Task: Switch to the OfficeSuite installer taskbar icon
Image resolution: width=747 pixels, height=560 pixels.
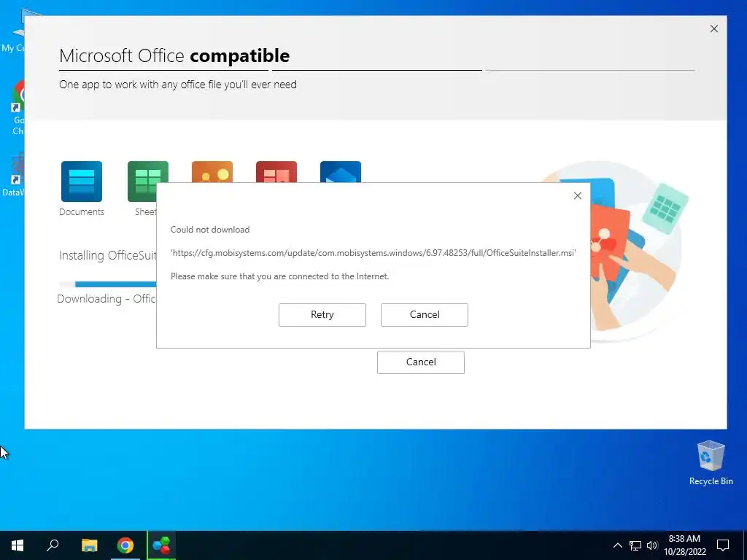Action: point(161,545)
